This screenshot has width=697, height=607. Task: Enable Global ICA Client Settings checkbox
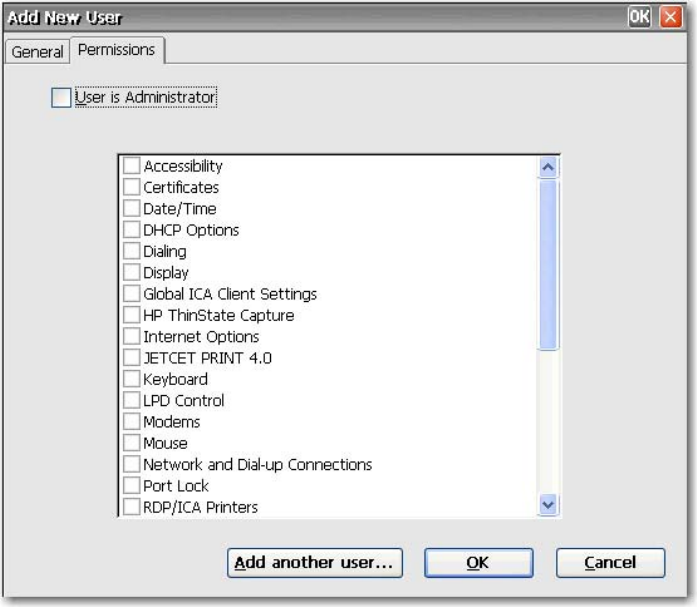(x=132, y=293)
